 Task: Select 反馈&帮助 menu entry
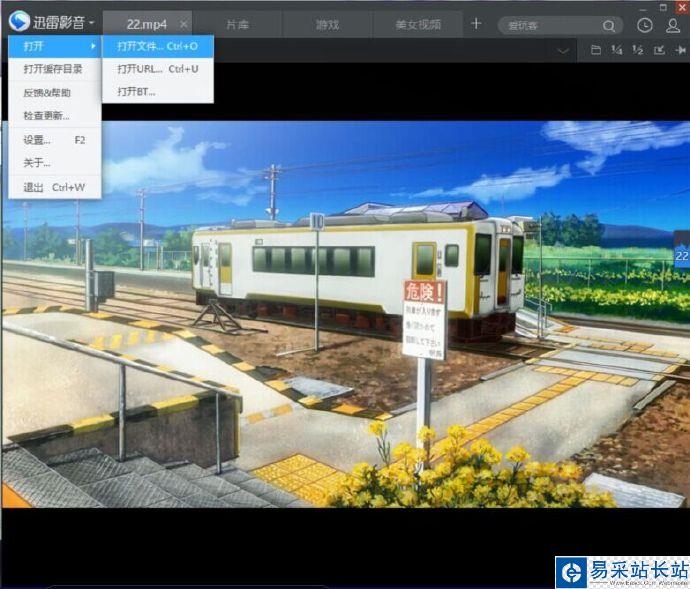(x=55, y=92)
